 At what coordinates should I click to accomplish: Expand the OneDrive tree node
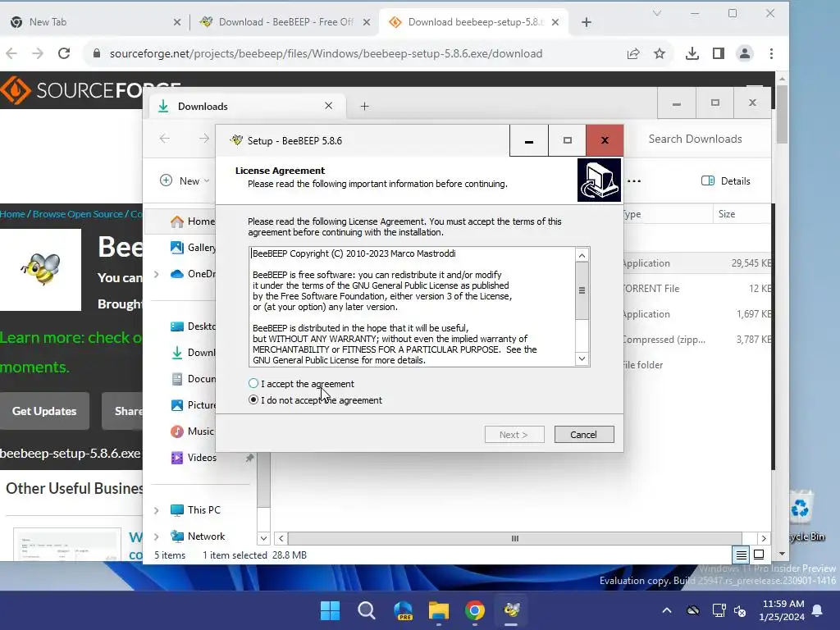pyautogui.click(x=157, y=274)
